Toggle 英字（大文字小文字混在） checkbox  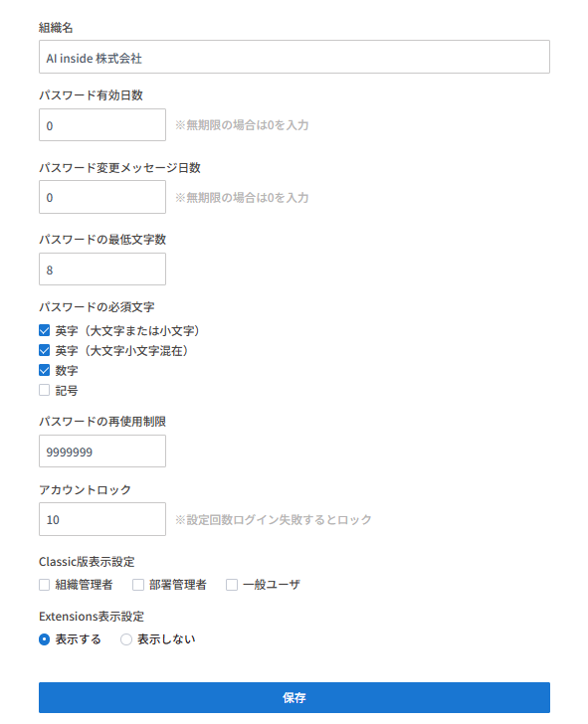tap(45, 350)
